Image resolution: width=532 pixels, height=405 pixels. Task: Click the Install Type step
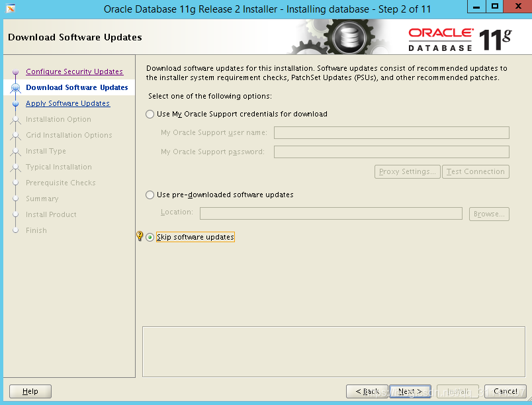[x=46, y=151]
